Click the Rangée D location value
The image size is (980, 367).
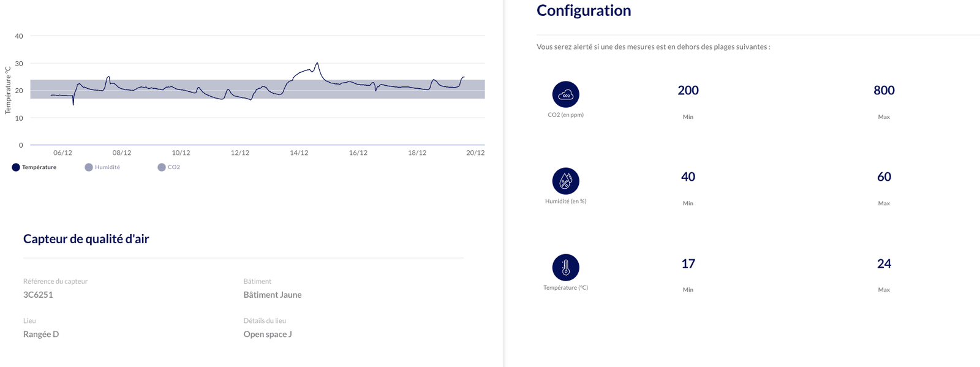pos(41,334)
